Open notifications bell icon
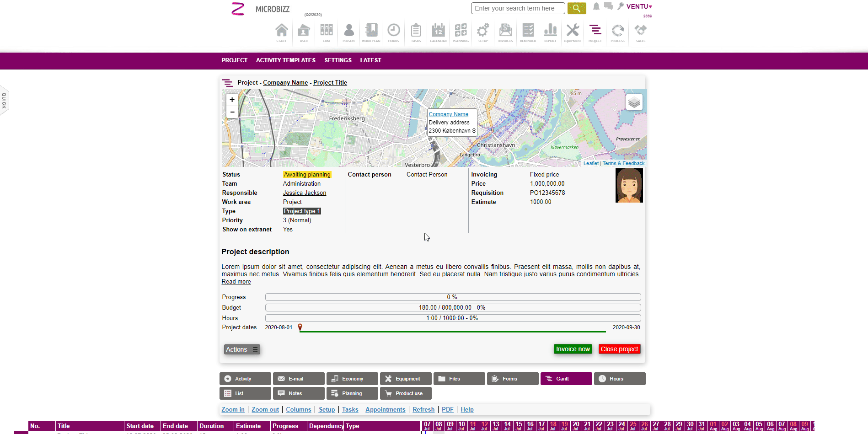 tap(596, 6)
